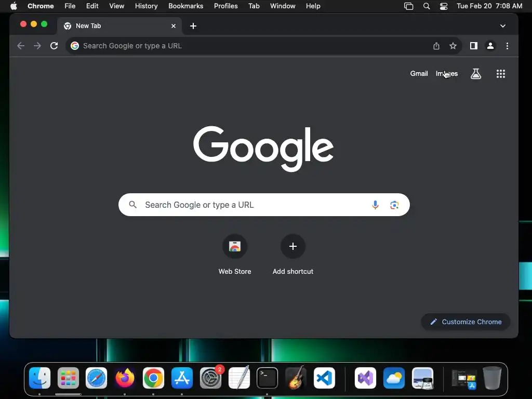532x399 pixels.
Task: Open Google Chrome from the dock
Action: [153, 378]
